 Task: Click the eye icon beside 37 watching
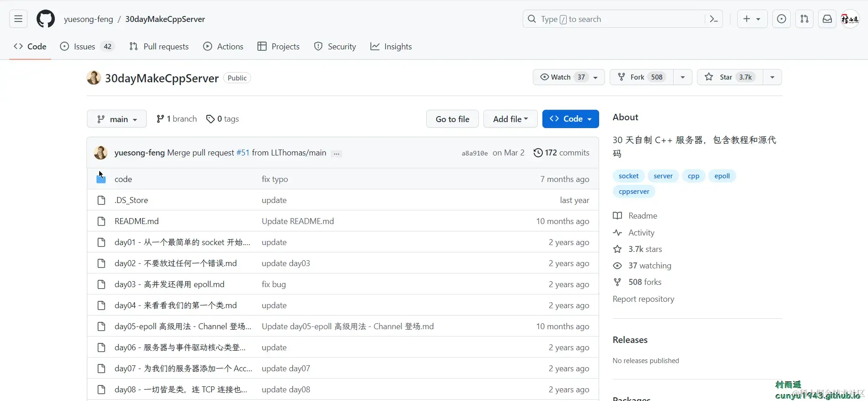coord(617,266)
